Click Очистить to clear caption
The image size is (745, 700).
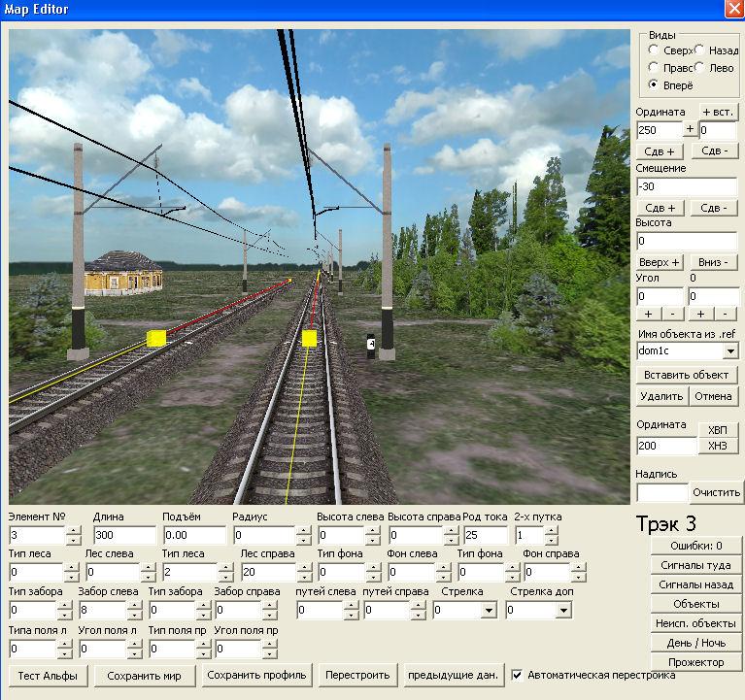(717, 492)
